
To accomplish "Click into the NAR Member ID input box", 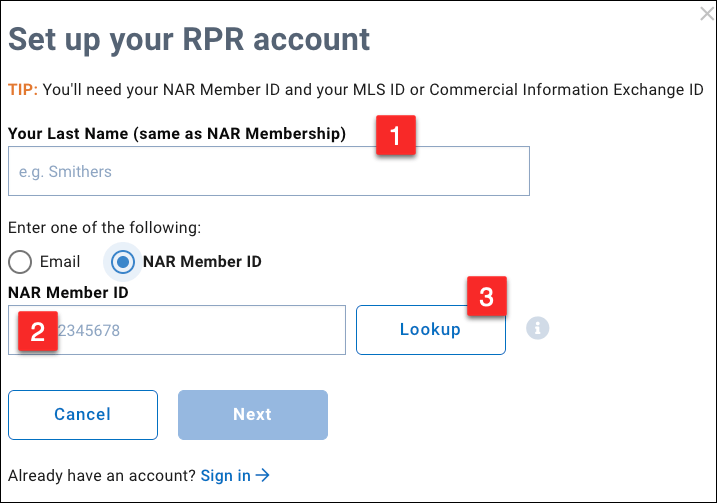I will coord(200,330).
